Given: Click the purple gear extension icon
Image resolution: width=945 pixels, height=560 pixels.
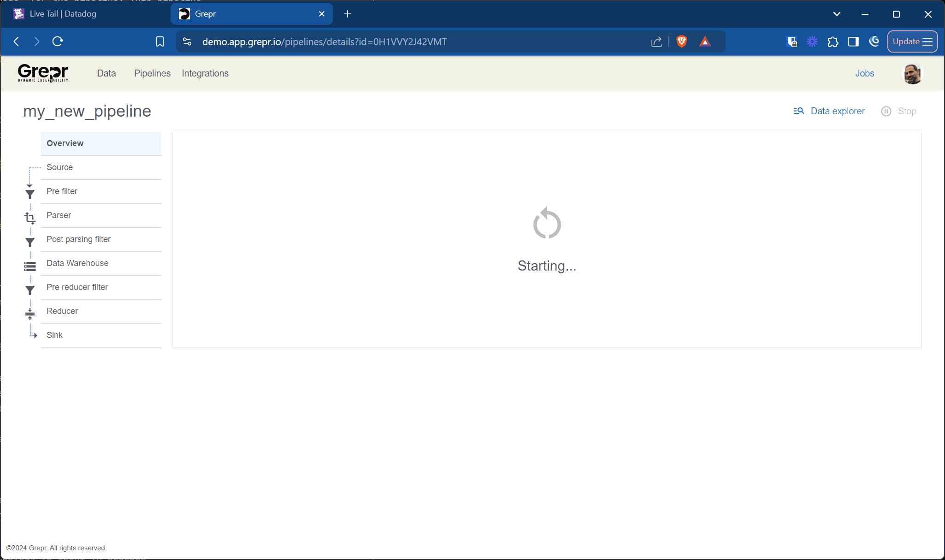Looking at the screenshot, I should [812, 41].
